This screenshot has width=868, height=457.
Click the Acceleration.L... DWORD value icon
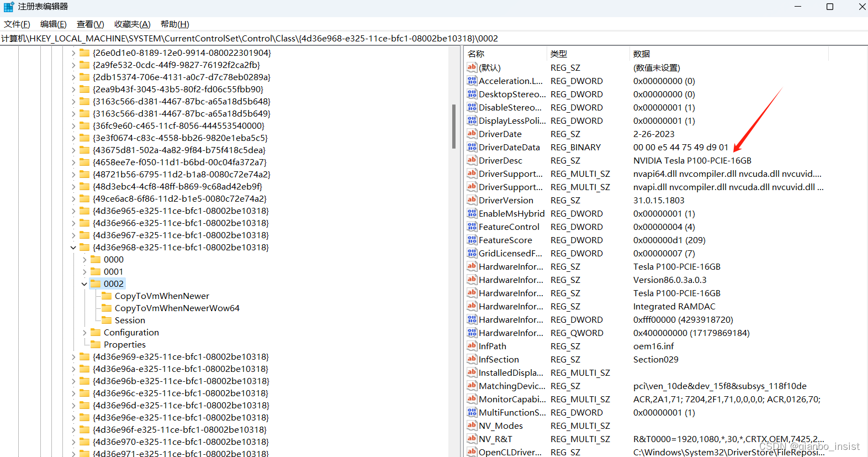click(472, 81)
